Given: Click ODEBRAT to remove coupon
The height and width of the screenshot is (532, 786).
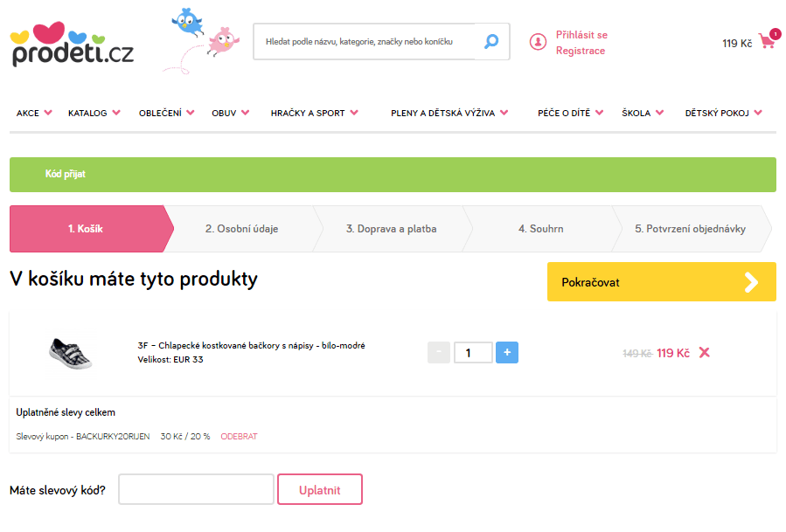Looking at the screenshot, I should [x=239, y=436].
